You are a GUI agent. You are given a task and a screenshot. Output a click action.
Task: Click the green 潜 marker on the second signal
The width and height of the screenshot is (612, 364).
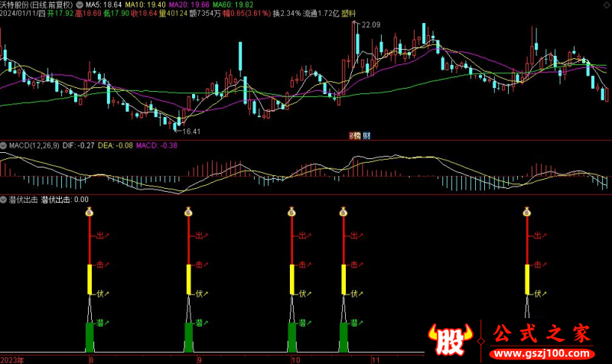tap(200, 323)
